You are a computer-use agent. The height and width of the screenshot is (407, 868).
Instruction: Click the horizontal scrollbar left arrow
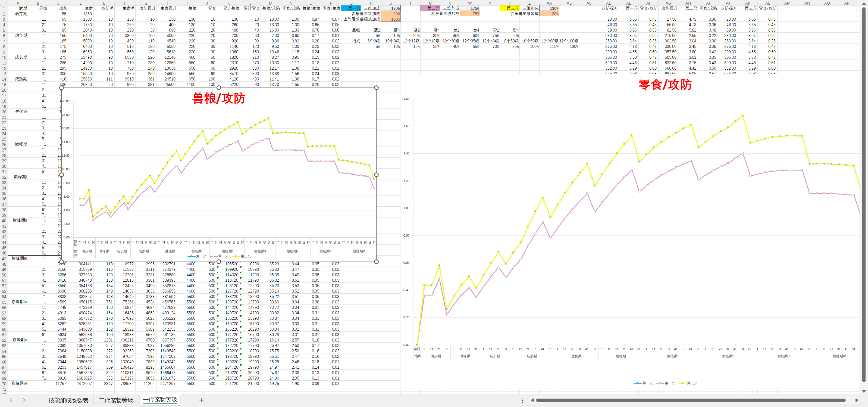tap(532, 400)
